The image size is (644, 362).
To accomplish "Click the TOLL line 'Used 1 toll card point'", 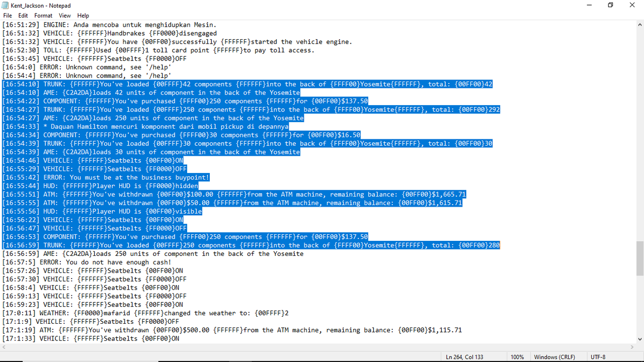I will (158, 50).
